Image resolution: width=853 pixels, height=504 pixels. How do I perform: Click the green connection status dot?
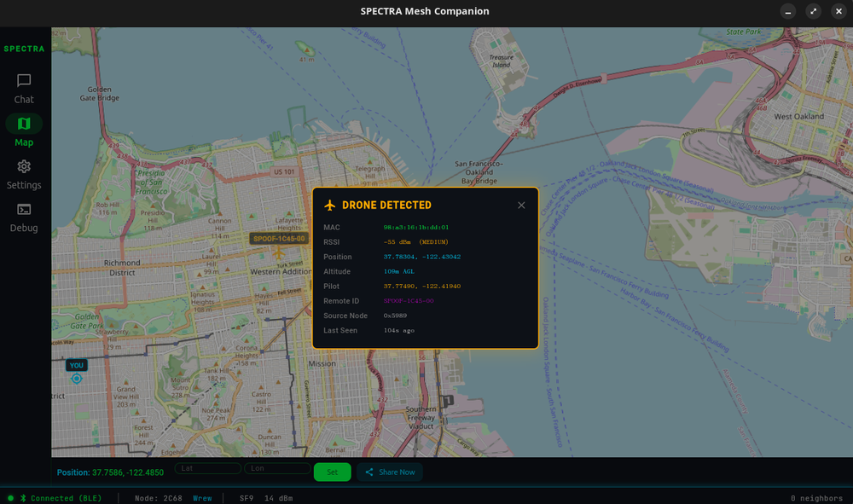[x=10, y=498]
